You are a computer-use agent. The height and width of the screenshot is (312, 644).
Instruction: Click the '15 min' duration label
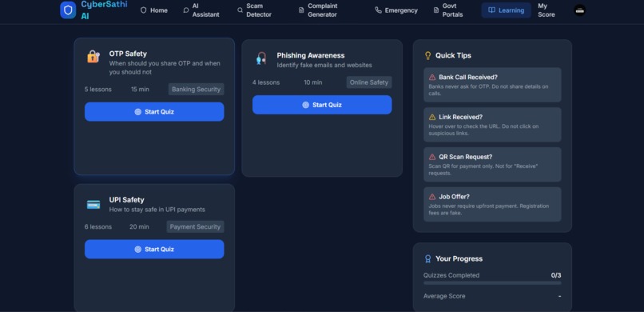click(x=140, y=90)
